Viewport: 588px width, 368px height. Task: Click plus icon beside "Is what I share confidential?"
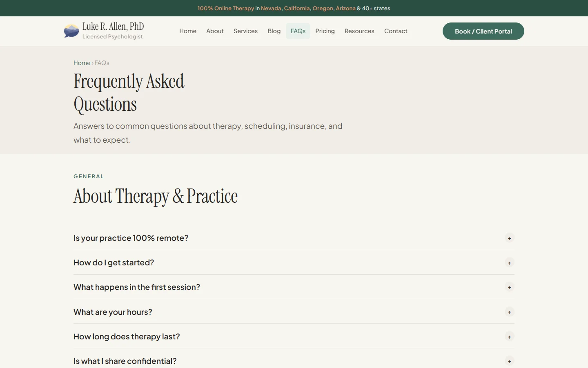[509, 361]
